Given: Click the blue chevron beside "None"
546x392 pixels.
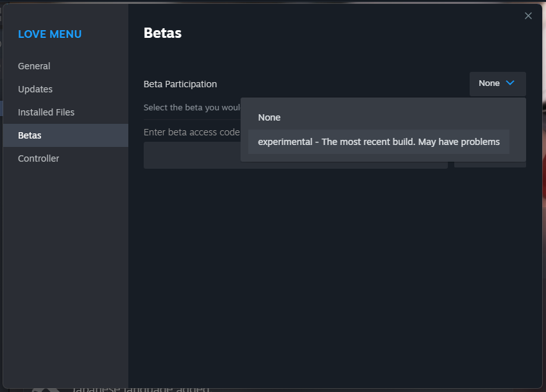Looking at the screenshot, I should click(509, 83).
